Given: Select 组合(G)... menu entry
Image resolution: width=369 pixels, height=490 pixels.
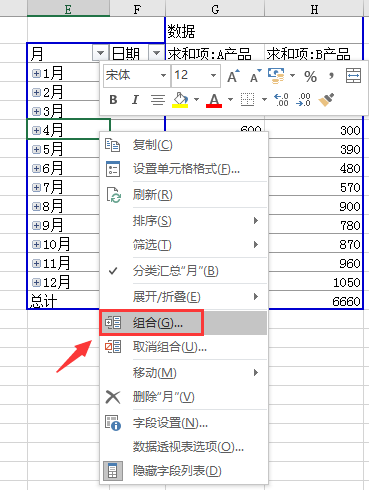Looking at the screenshot, I should [184, 323].
